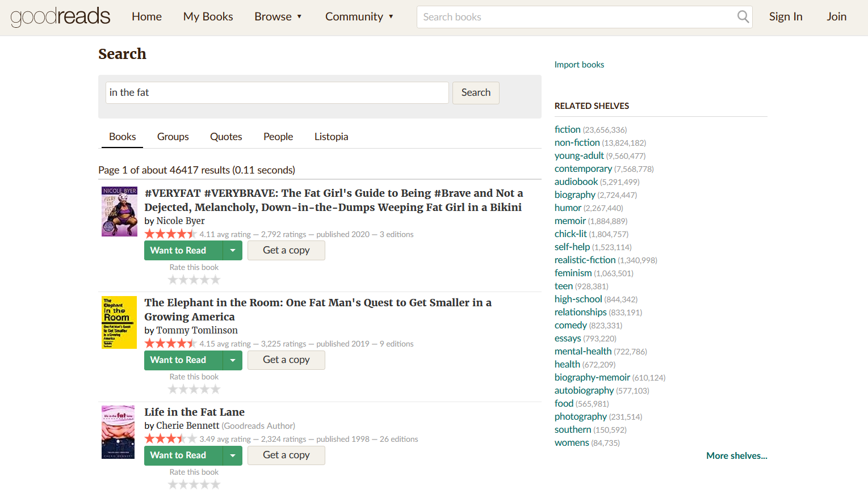Expand shelf dropdown arrow for #VERYFAT #VERYBRAVE

(x=233, y=251)
